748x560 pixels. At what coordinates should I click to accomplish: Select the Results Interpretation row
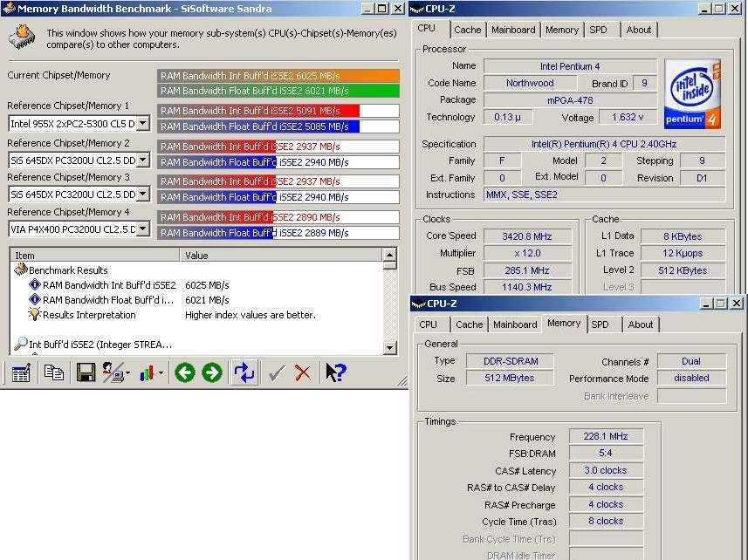(89, 315)
